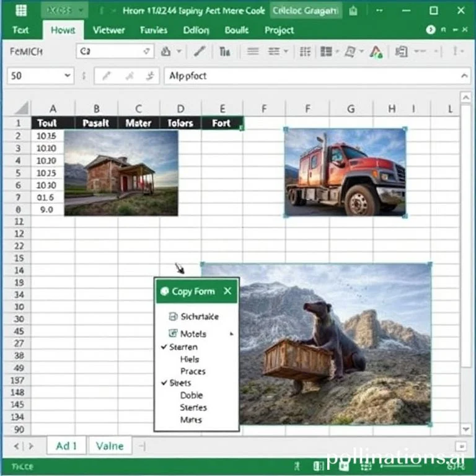Switch to the Viewer ribbon tab

(x=108, y=30)
